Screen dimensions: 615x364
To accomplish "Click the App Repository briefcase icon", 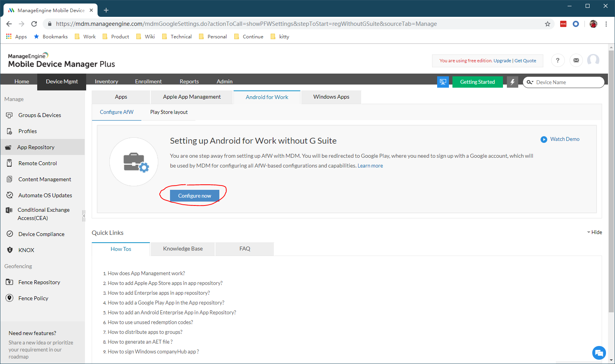I will [x=8, y=148].
